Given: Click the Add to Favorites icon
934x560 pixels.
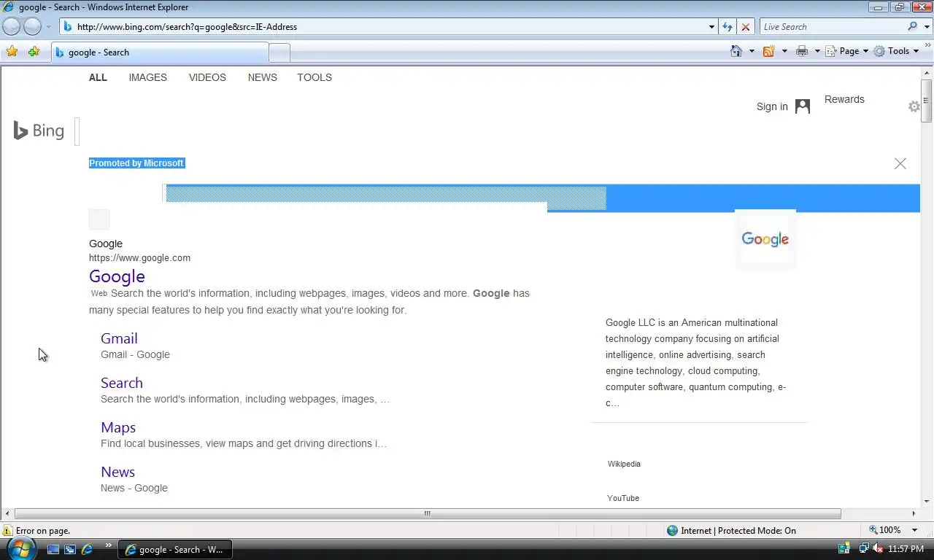Looking at the screenshot, I should tap(34, 52).
